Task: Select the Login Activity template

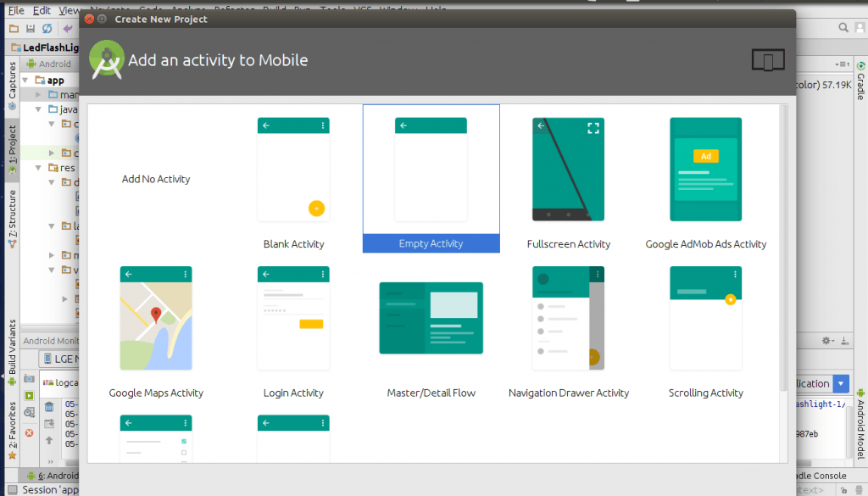Action: click(293, 332)
